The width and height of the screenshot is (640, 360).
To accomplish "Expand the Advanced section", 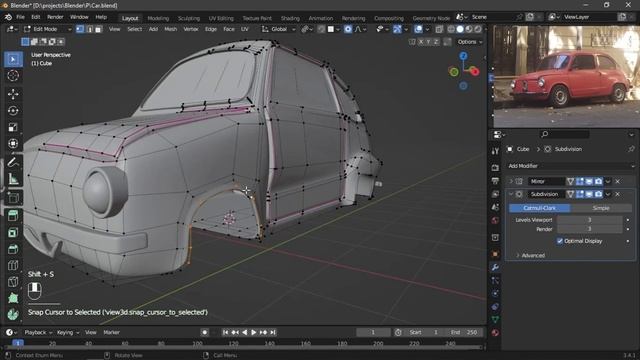I will pyautogui.click(x=530, y=256).
